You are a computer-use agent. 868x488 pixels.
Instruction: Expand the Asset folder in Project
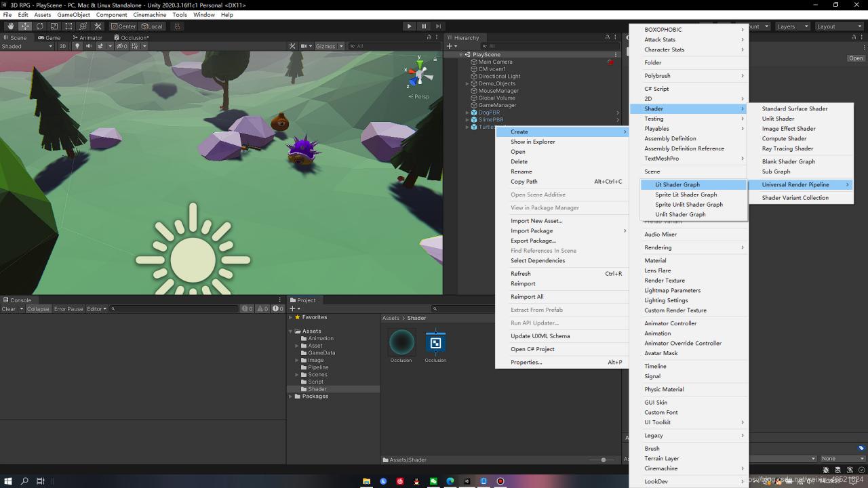point(297,346)
